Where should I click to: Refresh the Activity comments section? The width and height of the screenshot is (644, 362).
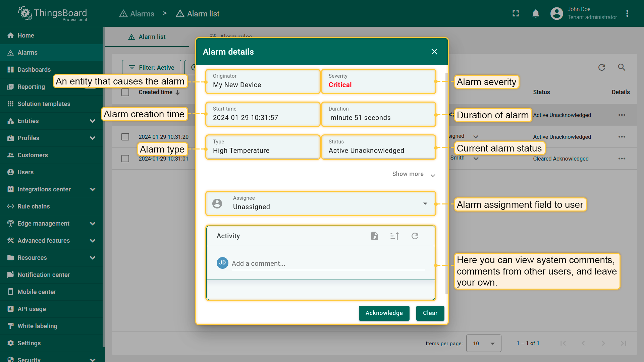[415, 236]
